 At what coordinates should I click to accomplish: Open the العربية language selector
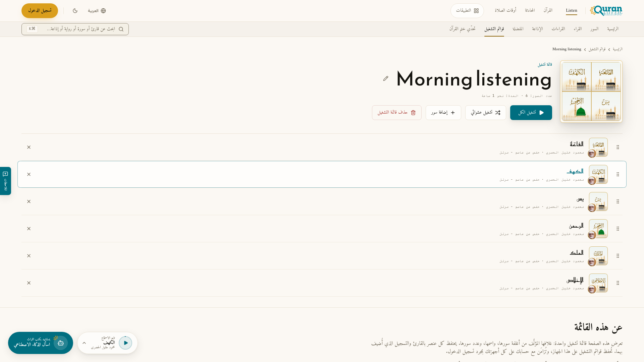point(97,11)
